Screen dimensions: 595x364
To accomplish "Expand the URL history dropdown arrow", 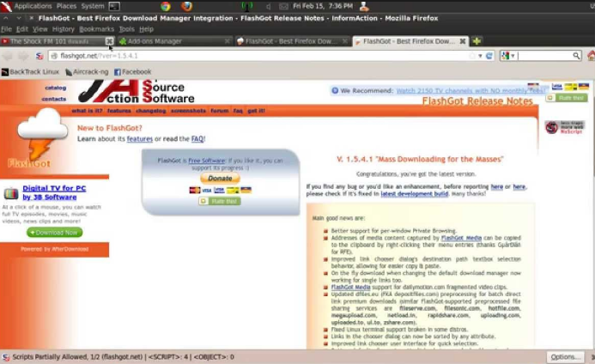I will click(480, 56).
